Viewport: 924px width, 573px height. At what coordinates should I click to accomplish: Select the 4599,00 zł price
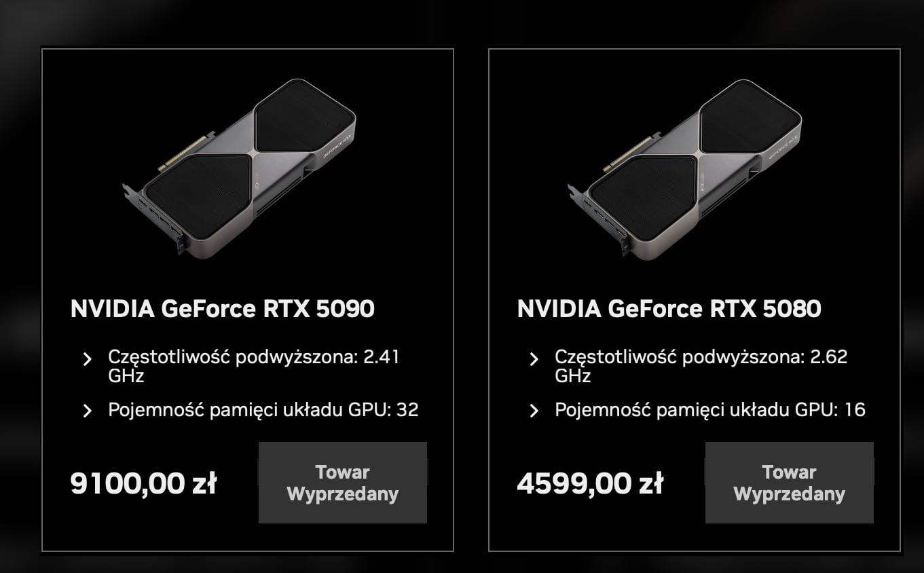point(589,484)
